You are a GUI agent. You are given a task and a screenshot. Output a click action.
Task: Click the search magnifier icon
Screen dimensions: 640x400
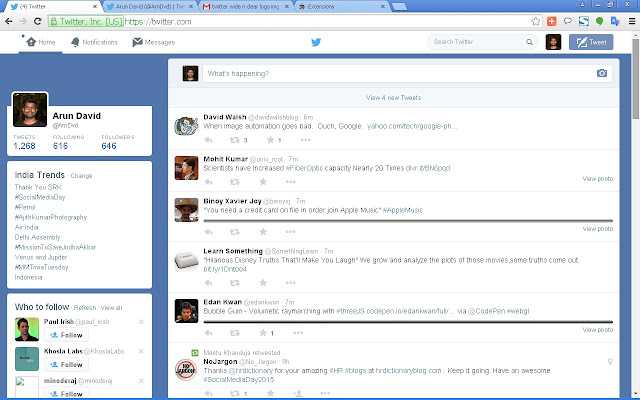point(529,42)
